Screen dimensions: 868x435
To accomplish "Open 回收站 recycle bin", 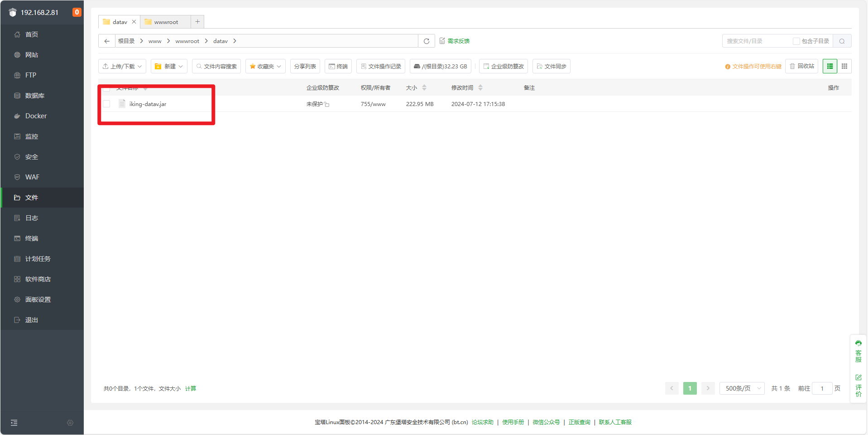I will (802, 66).
